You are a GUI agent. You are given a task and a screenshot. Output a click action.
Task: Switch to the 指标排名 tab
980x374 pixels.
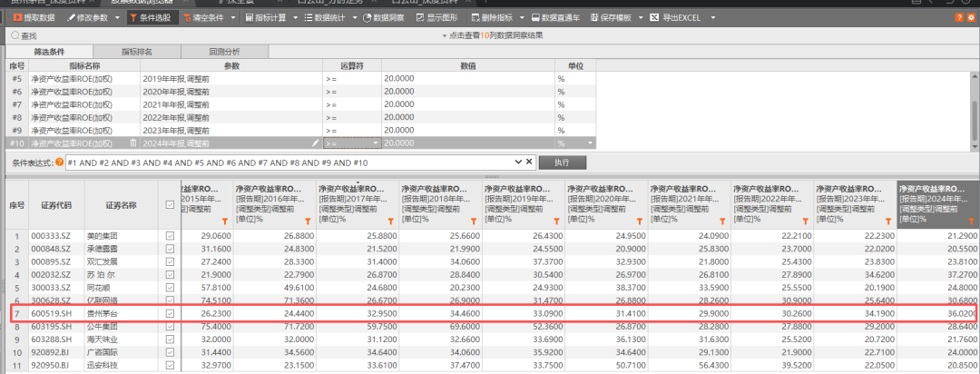(144, 52)
